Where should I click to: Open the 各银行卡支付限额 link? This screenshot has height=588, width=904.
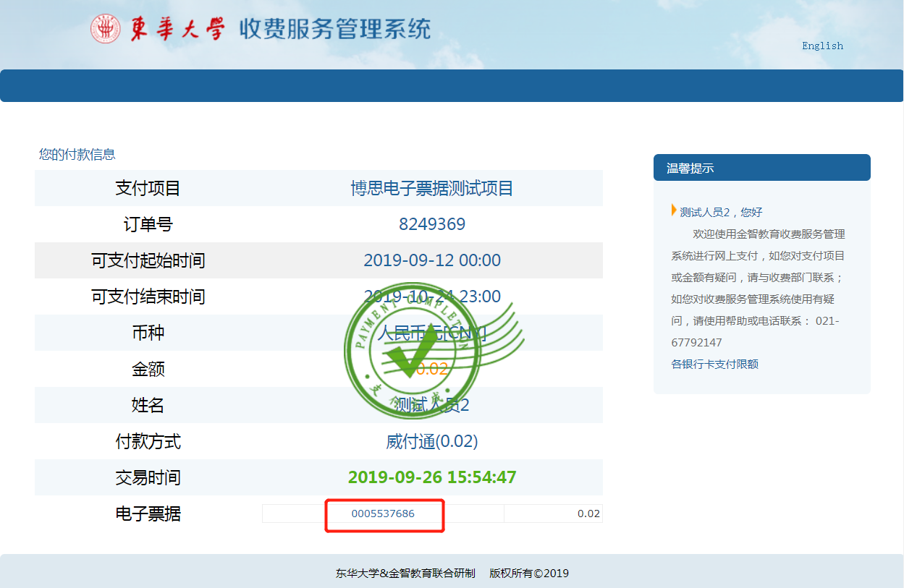[x=714, y=364]
